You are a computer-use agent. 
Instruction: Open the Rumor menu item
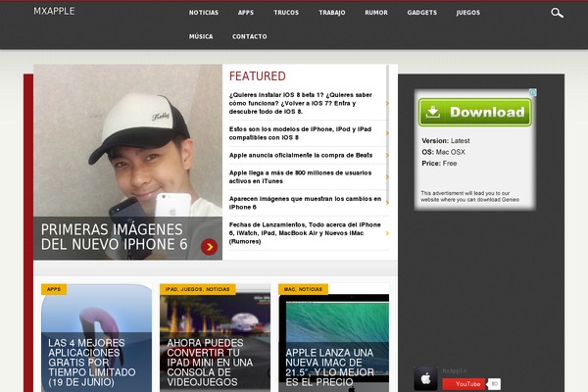coord(376,13)
